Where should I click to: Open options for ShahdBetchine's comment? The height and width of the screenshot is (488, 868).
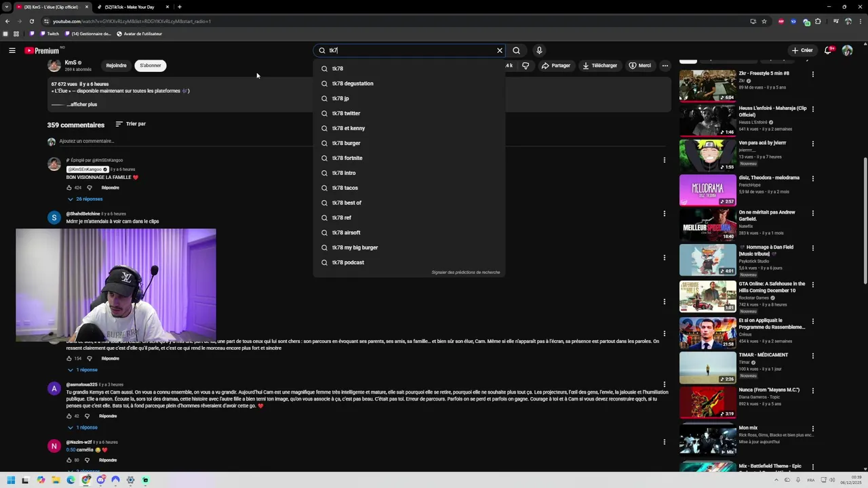click(x=664, y=213)
